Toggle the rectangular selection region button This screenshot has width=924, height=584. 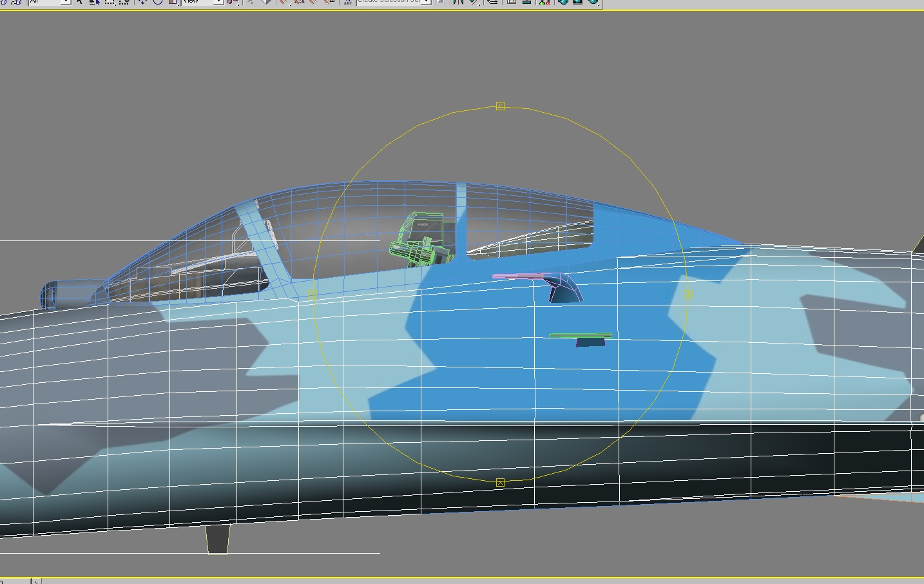[109, 2]
